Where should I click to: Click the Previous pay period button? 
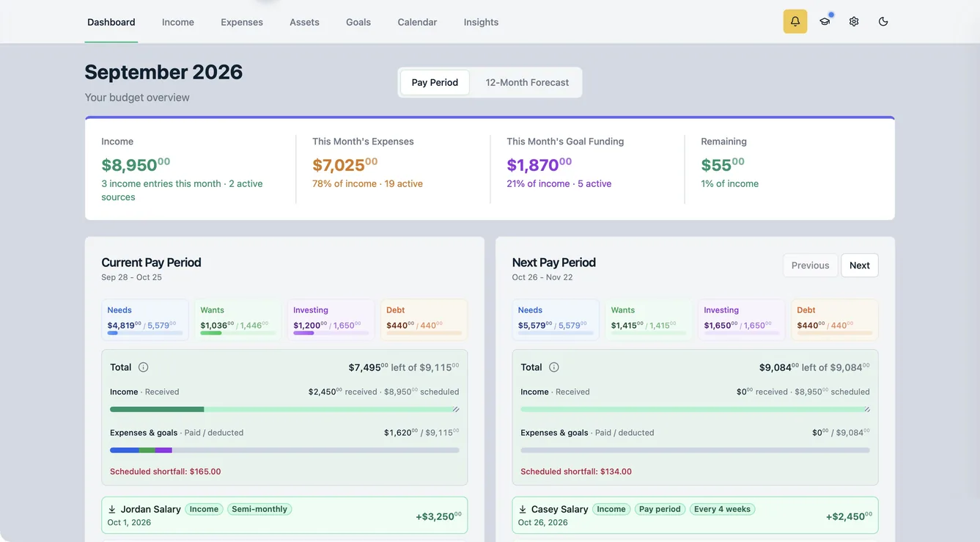point(810,265)
